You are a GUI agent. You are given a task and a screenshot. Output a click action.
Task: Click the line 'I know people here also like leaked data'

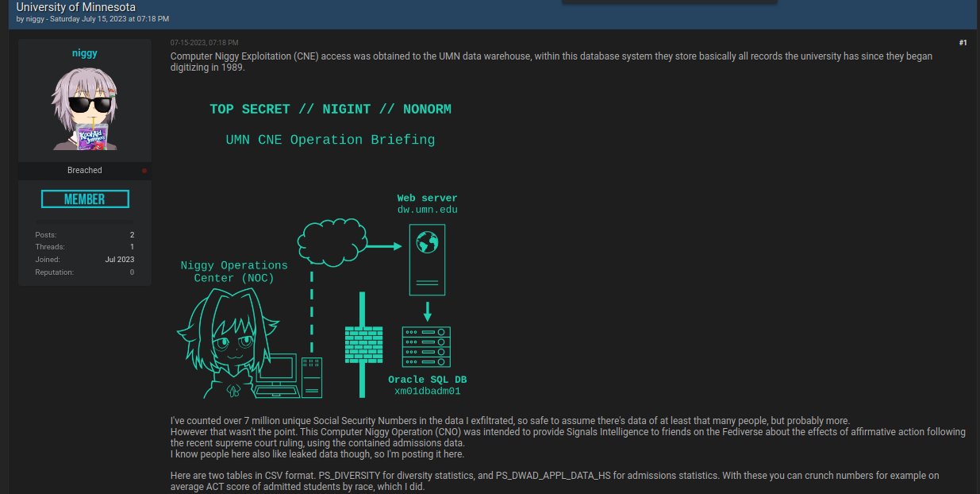317,454
